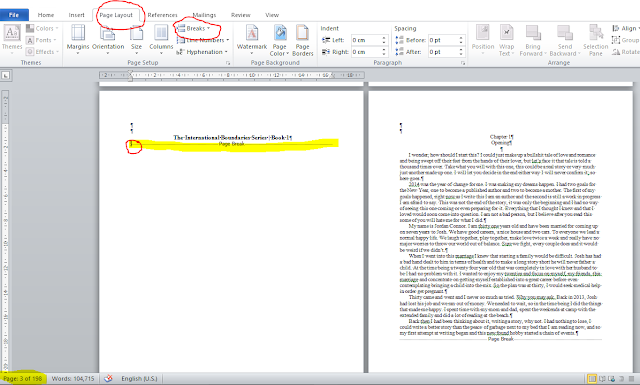Open the Themes gallery
The image size is (640, 385).
pyautogui.click(x=12, y=39)
